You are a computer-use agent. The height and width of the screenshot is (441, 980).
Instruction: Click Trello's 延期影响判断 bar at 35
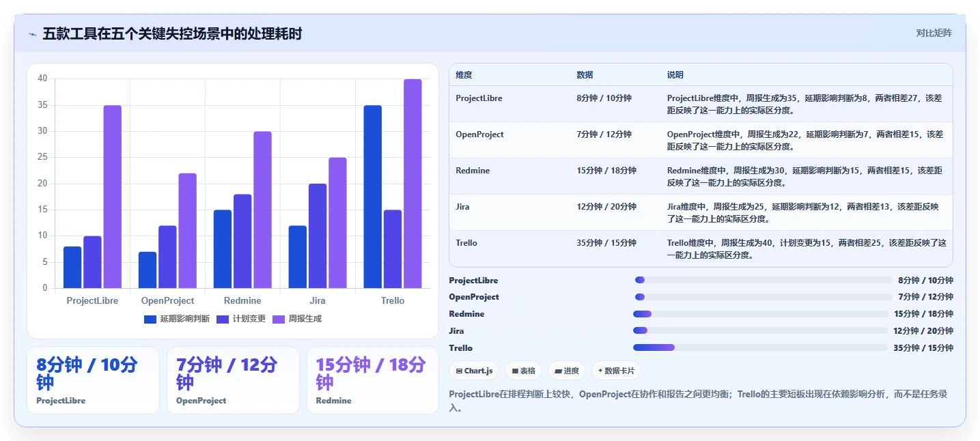click(x=373, y=197)
